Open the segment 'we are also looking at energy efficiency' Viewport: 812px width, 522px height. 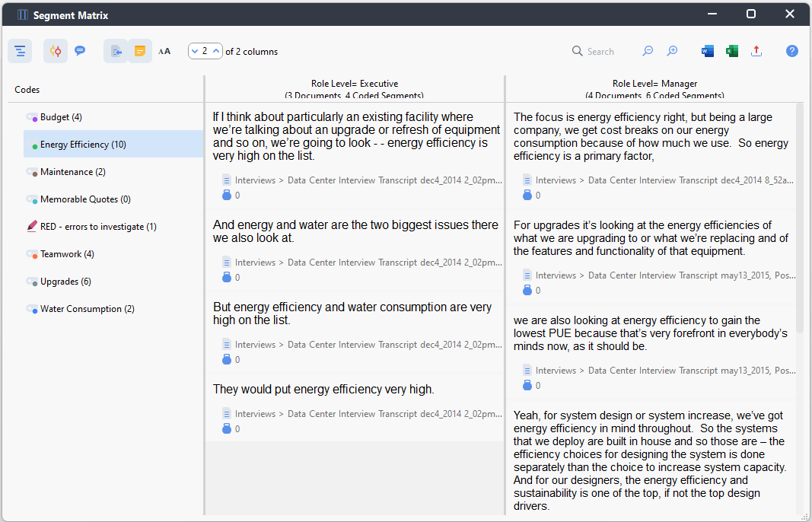pyautogui.click(x=651, y=333)
